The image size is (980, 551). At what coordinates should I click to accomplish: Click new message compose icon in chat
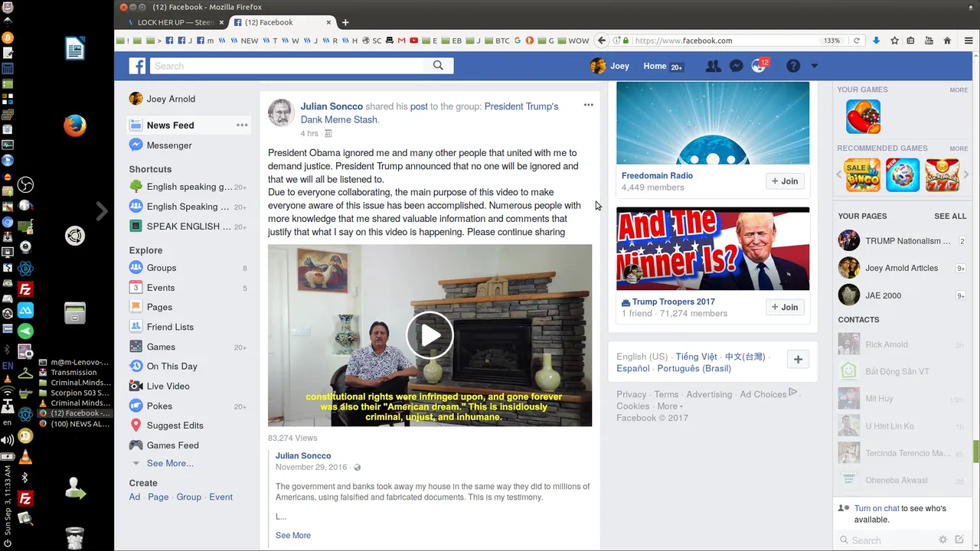pos(959,540)
